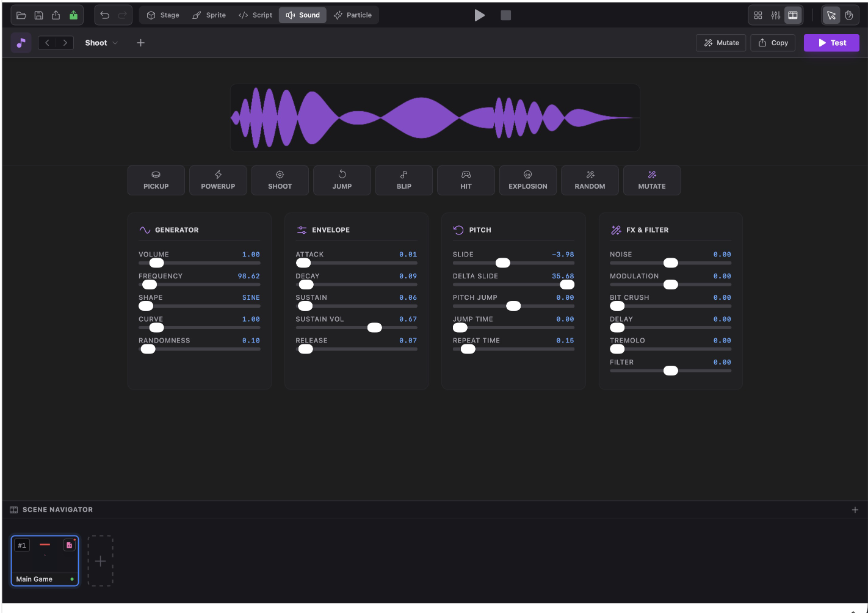Click the VOLUME slider handle
Image resolution: width=868 pixels, height=613 pixels.
pos(157,263)
